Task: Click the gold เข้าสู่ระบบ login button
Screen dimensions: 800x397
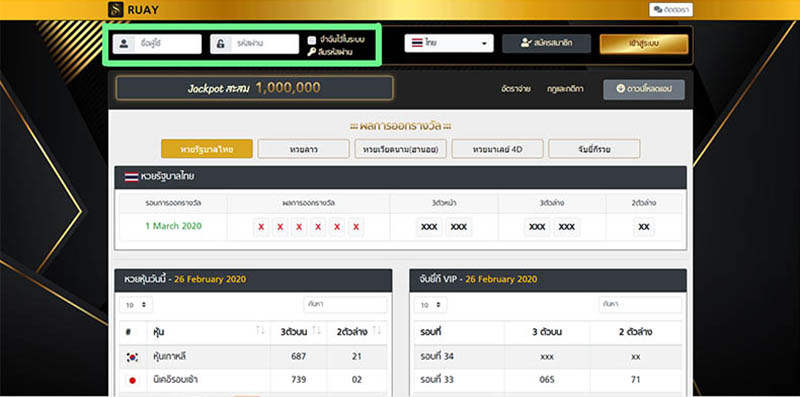Action: click(644, 44)
